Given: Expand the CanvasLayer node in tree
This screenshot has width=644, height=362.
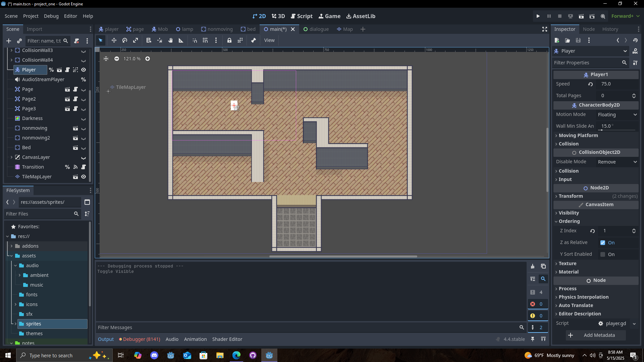Looking at the screenshot, I should pos(11,157).
